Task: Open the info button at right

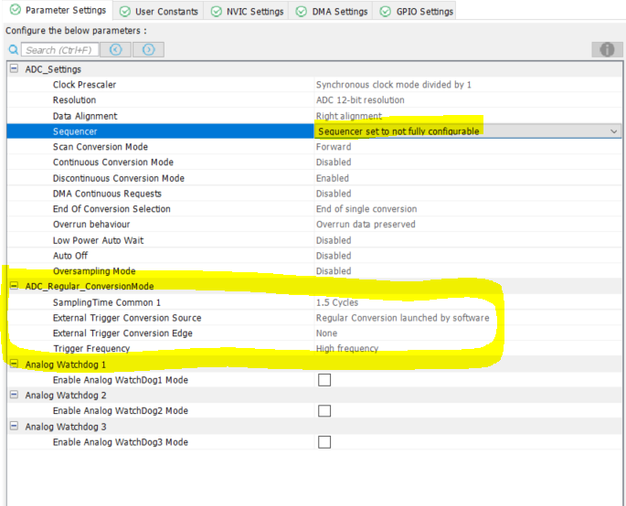Action: 607,50
